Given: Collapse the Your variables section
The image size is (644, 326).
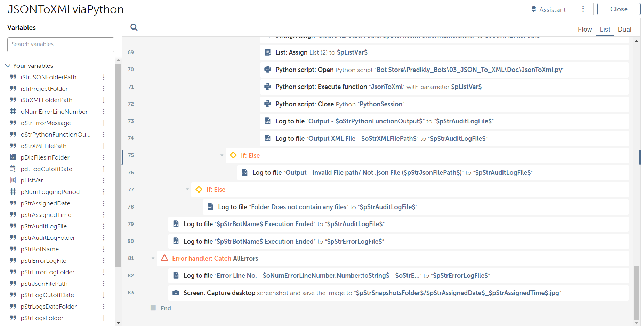Looking at the screenshot, I should (8, 66).
